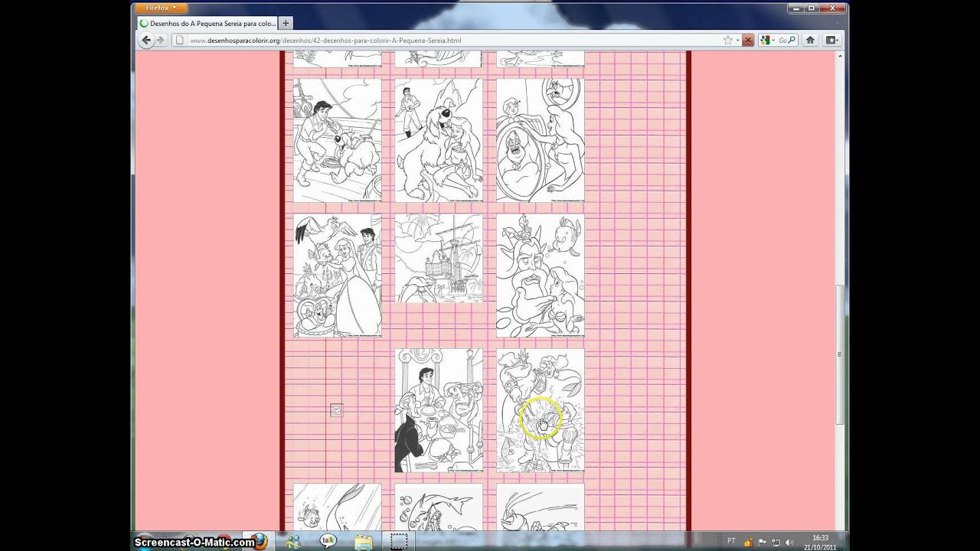Click the magnifier search button in the search box
The width and height of the screenshot is (980, 551).
click(792, 40)
